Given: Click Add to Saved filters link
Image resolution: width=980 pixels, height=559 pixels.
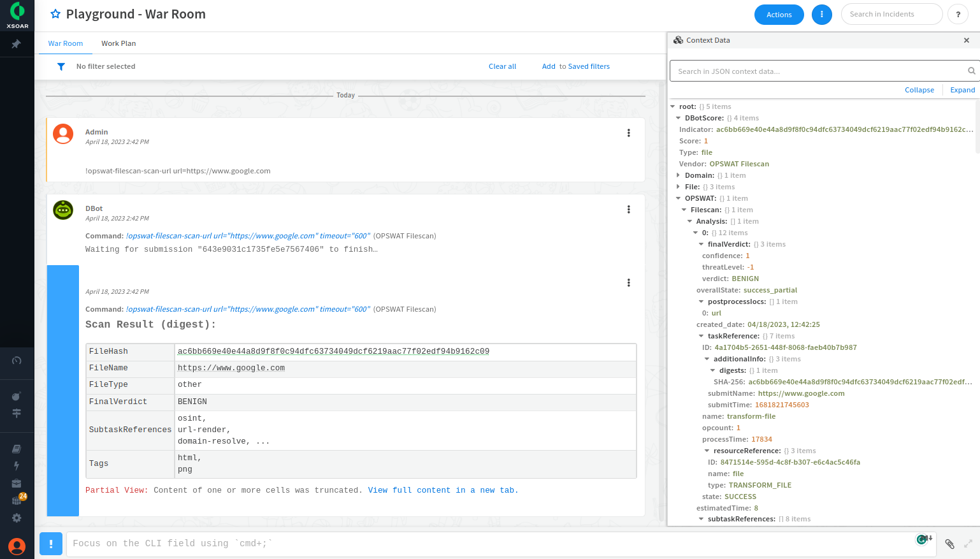Looking at the screenshot, I should click(x=576, y=66).
